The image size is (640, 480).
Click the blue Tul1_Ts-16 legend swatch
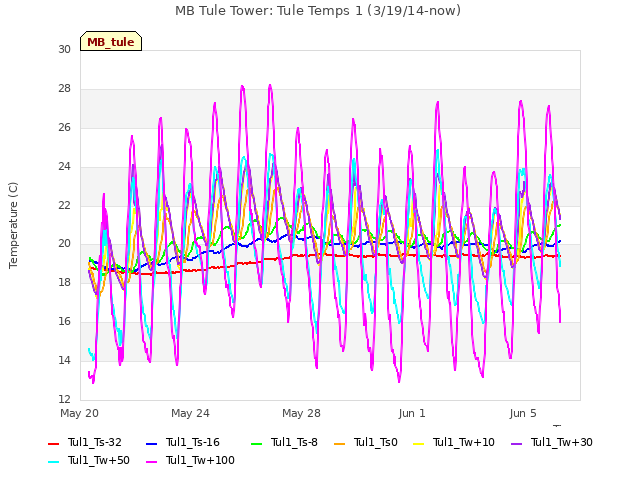[x=151, y=444]
